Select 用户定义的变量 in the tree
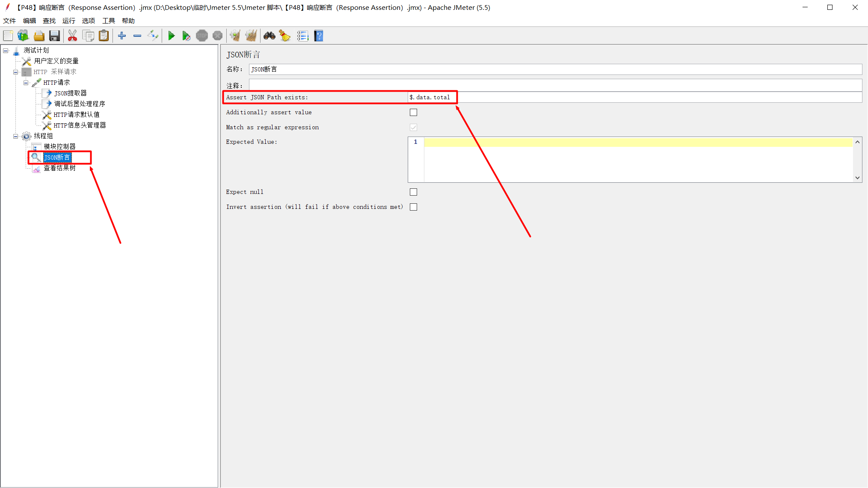The image size is (868, 488). 56,61
